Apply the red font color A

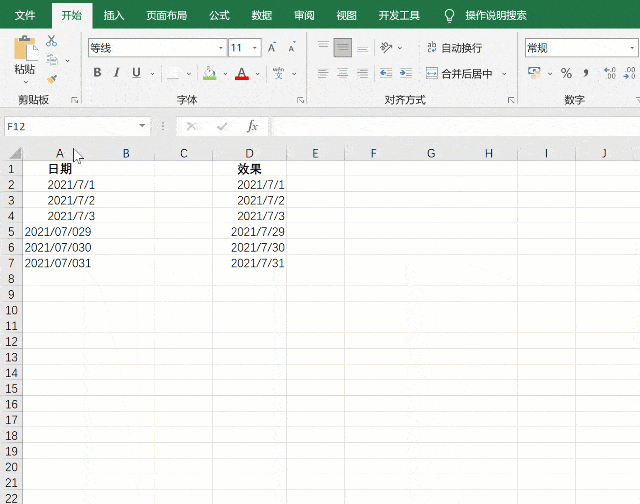pyautogui.click(x=242, y=73)
